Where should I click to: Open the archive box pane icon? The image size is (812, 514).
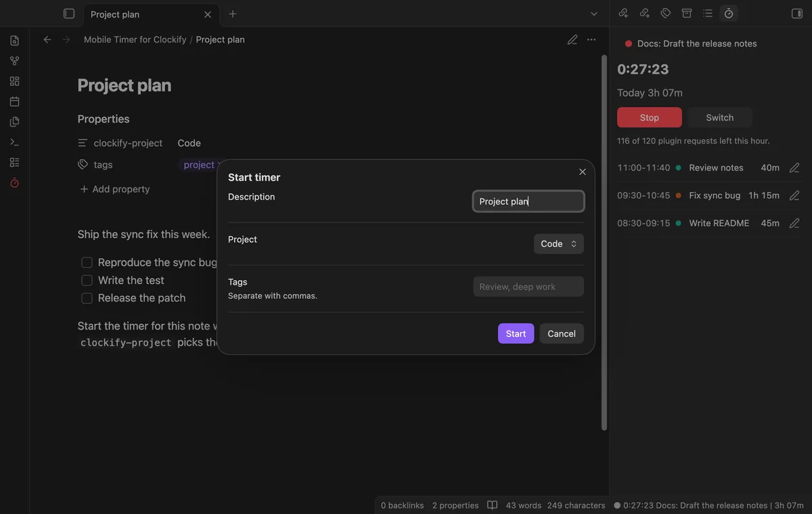tap(687, 13)
